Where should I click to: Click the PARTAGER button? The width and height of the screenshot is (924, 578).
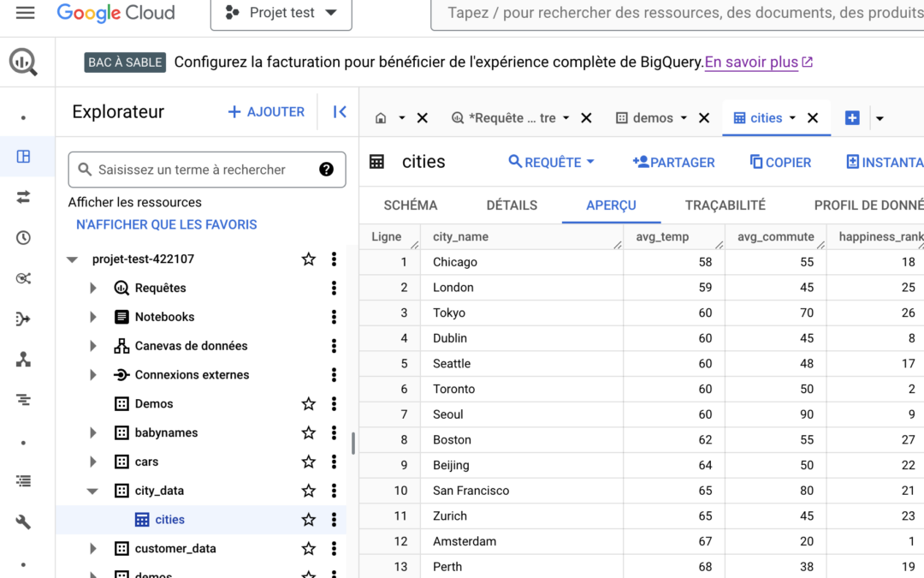tap(673, 162)
